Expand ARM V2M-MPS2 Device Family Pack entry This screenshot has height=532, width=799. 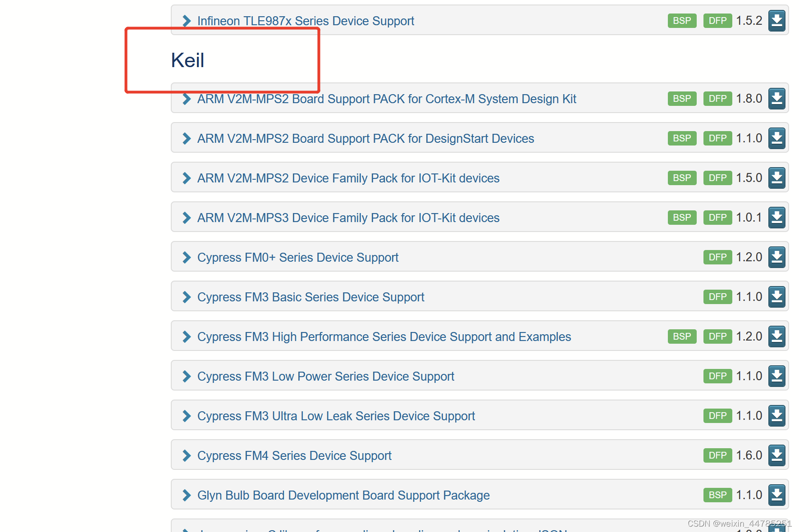[186, 178]
